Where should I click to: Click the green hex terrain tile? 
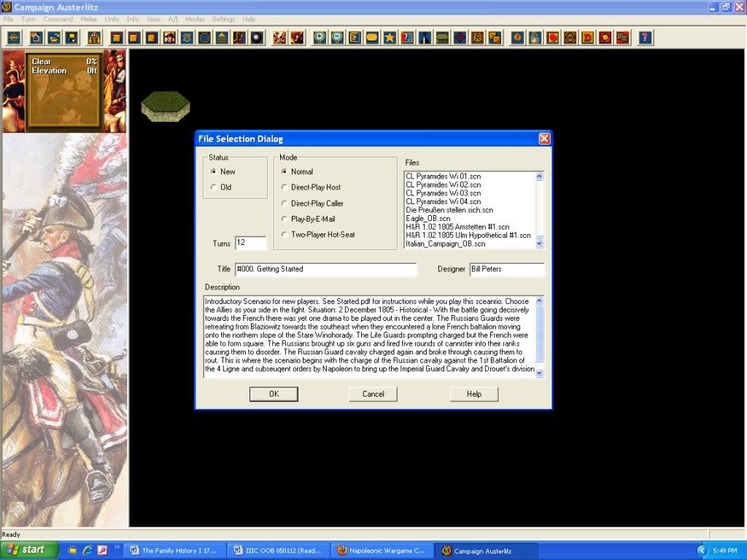[166, 106]
